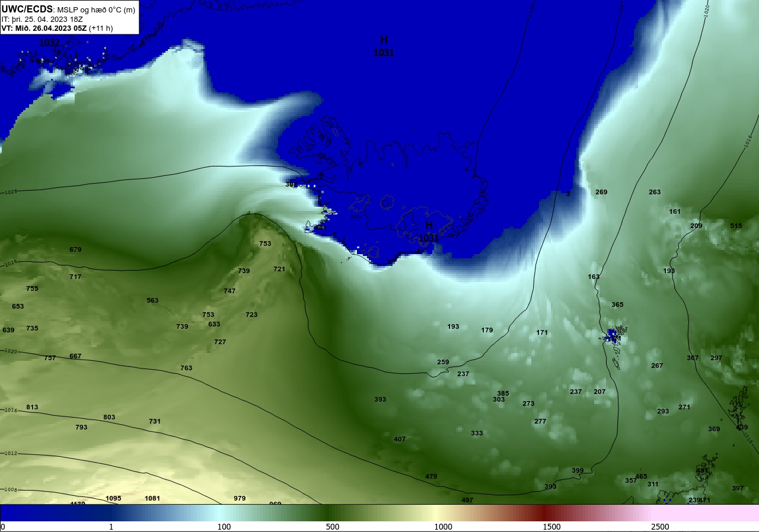This screenshot has height=532, width=759.
Task: Select the value 735 on the map
Action: pyautogui.click(x=32, y=328)
